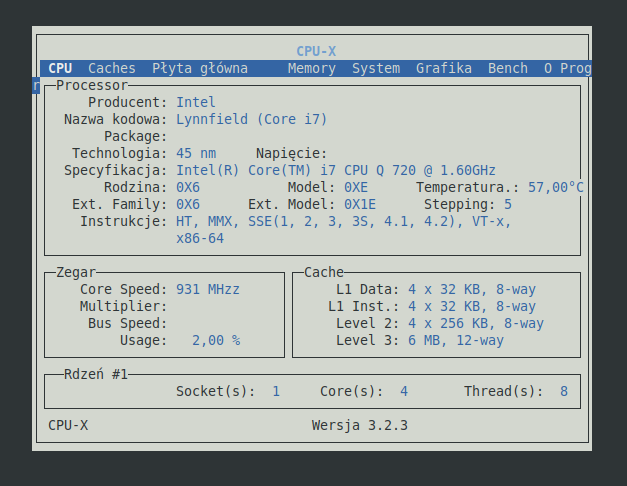Screen dimensions: 627x486
Task: Click the Producent value Intel
Action: click(196, 102)
